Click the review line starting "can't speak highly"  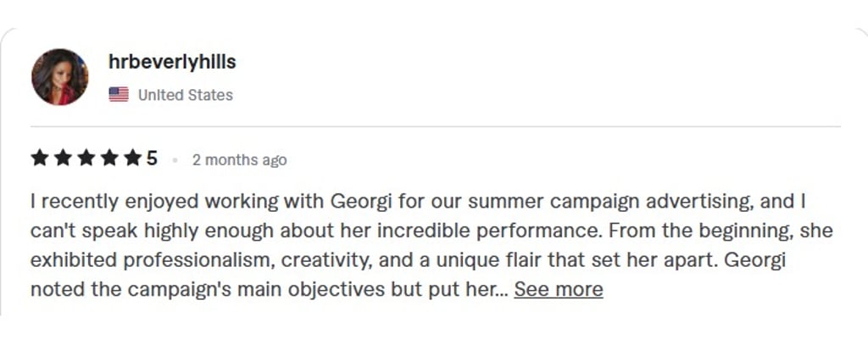[x=431, y=231]
